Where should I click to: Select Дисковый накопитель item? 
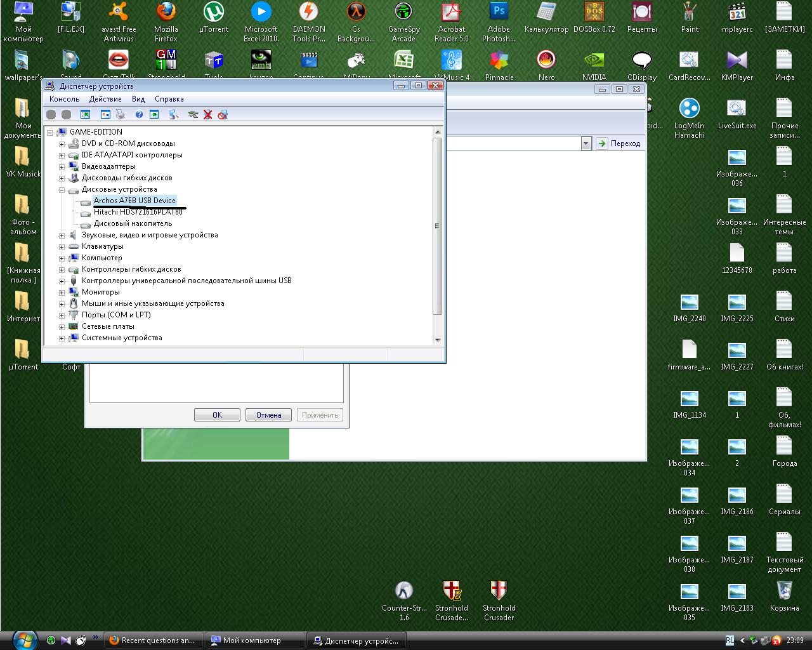coord(133,223)
